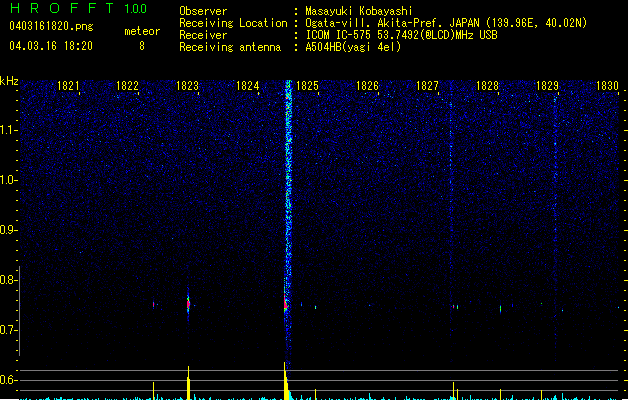Select the file name 0403161820.png
This screenshot has width=629, height=400.
pyautogui.click(x=51, y=27)
